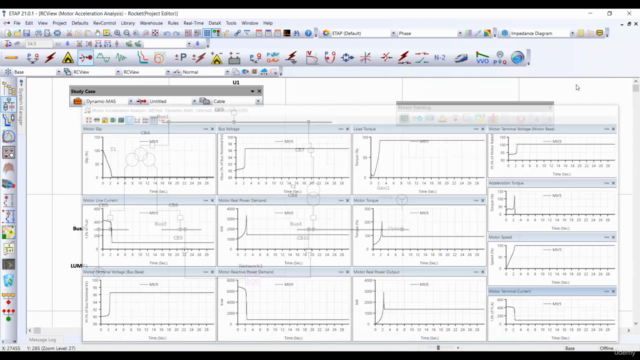
Task: Open the Real-Time menu
Action: pyautogui.click(x=193, y=23)
